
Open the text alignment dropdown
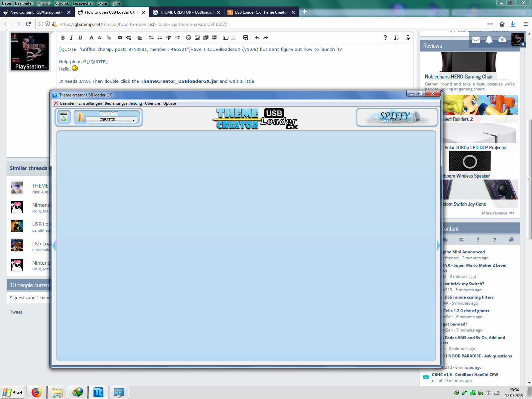coord(140,38)
